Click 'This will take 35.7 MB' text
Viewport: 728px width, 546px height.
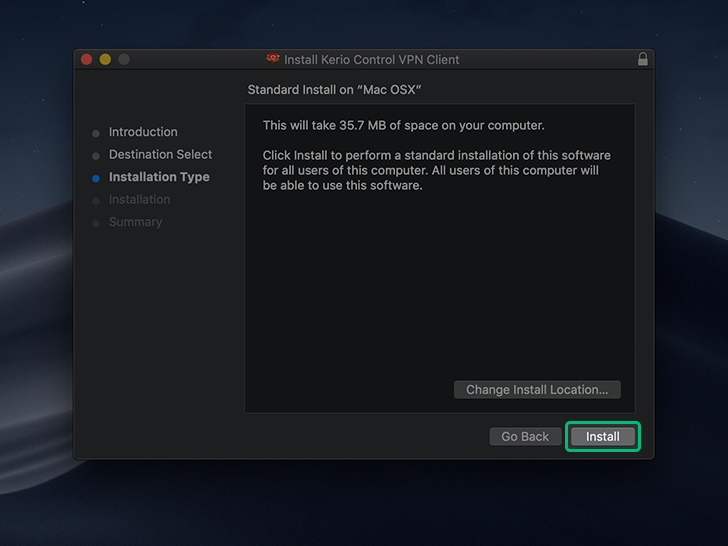tap(403, 125)
